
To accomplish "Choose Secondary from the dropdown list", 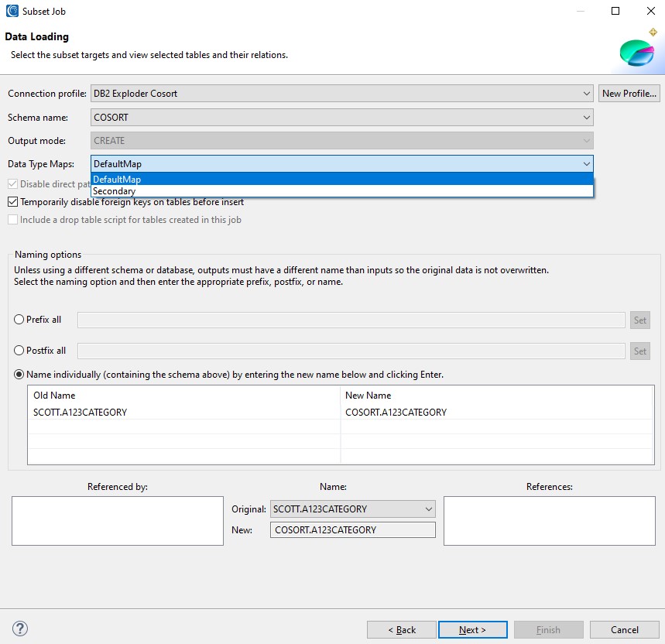I will (x=115, y=191).
